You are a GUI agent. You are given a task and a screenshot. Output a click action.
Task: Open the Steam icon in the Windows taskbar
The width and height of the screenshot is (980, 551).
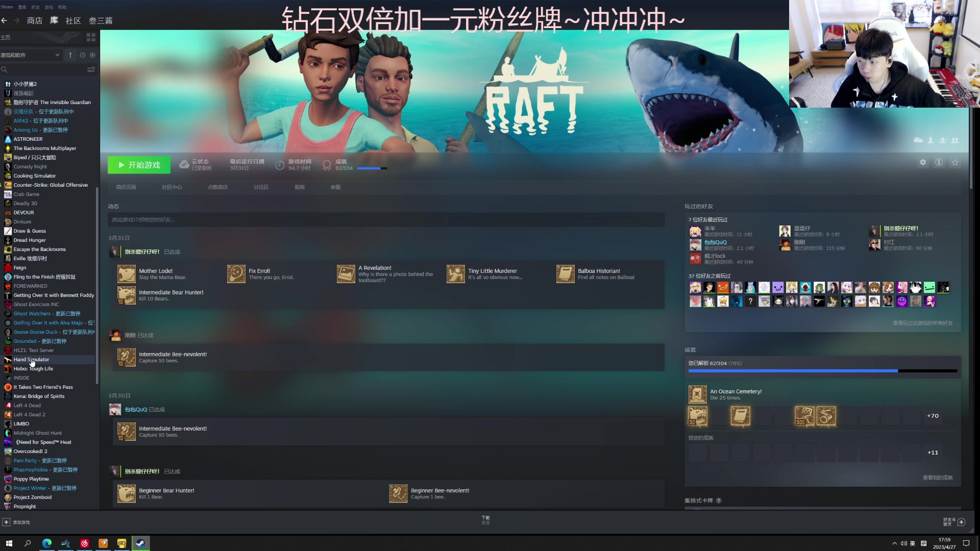140,543
